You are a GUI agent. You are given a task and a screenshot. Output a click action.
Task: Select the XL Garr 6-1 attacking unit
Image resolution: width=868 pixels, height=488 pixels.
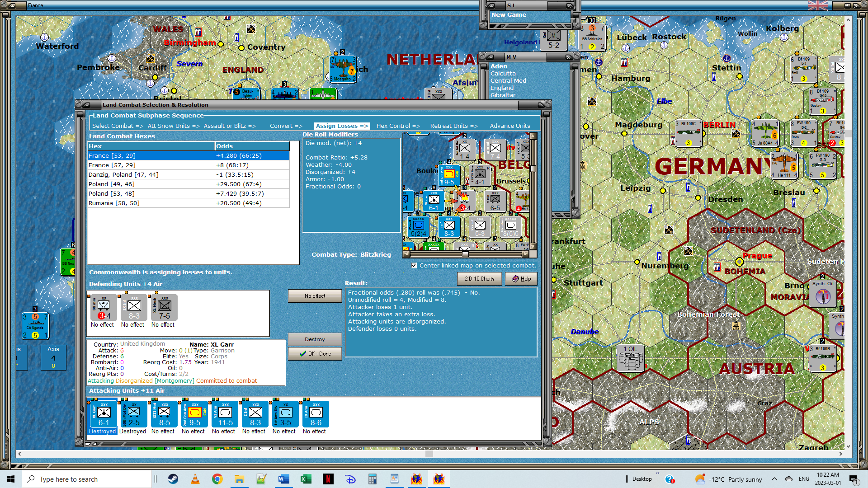[104, 414]
